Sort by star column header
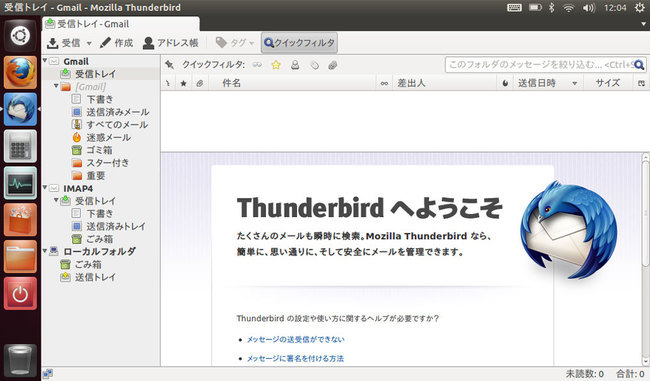Screen dimensions: 650x381 coord(183,83)
